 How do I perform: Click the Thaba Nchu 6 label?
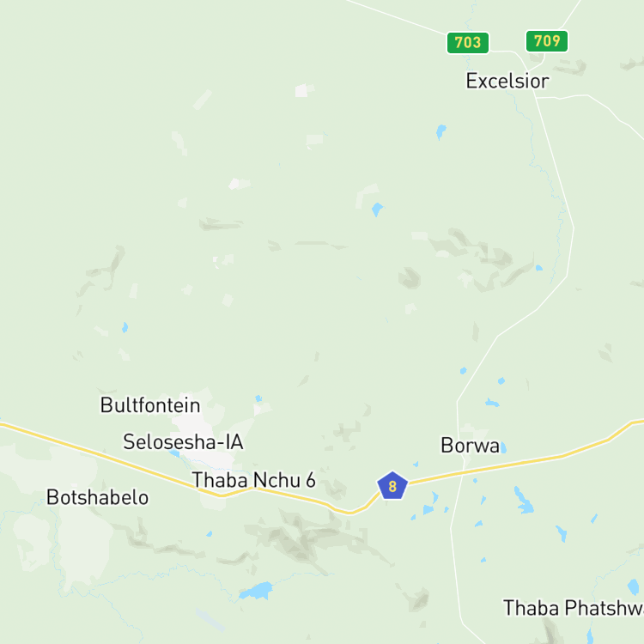(254, 480)
